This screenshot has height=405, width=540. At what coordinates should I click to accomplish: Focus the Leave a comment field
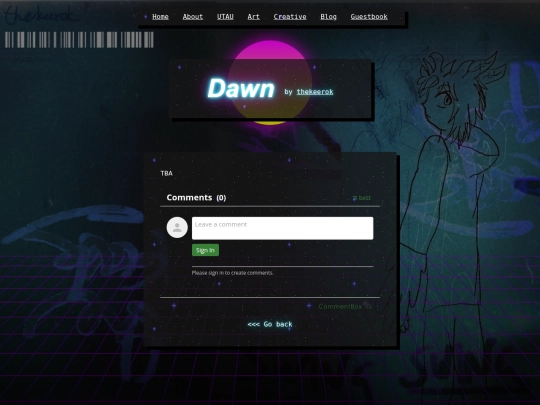282,228
